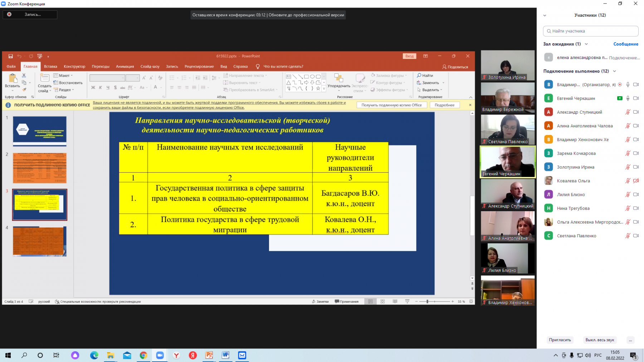Expand the Зал ожидания section chevron
Image resolution: width=644 pixels, height=362 pixels.
(x=586, y=44)
